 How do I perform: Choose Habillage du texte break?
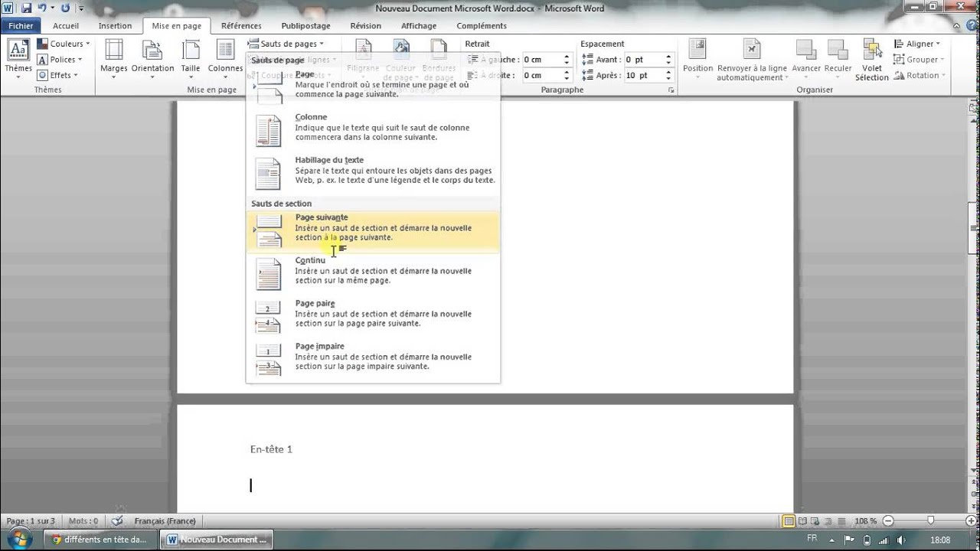(373, 174)
